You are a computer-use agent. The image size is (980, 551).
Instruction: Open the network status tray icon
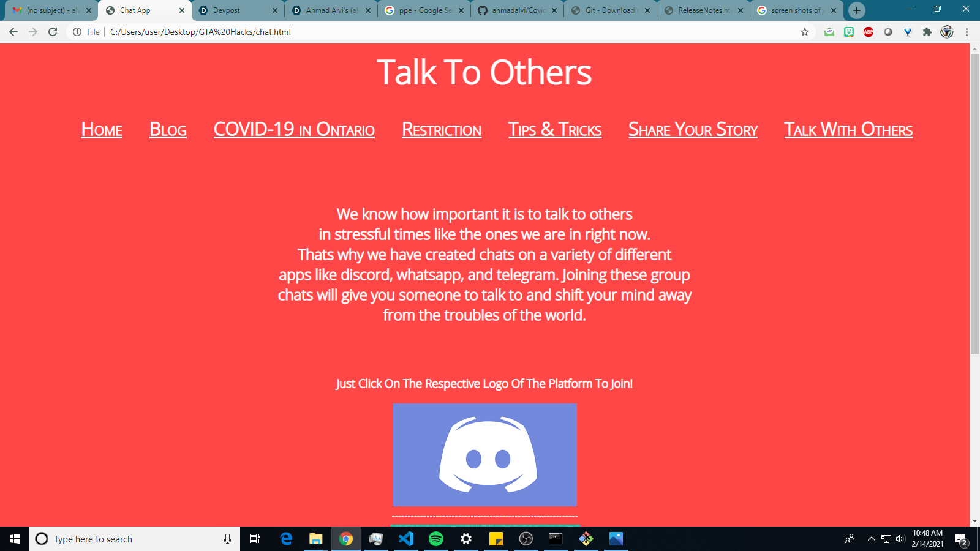point(886,539)
